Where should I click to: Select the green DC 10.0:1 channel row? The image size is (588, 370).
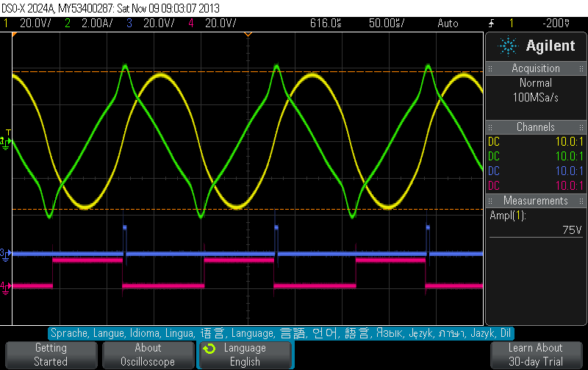[x=536, y=156]
